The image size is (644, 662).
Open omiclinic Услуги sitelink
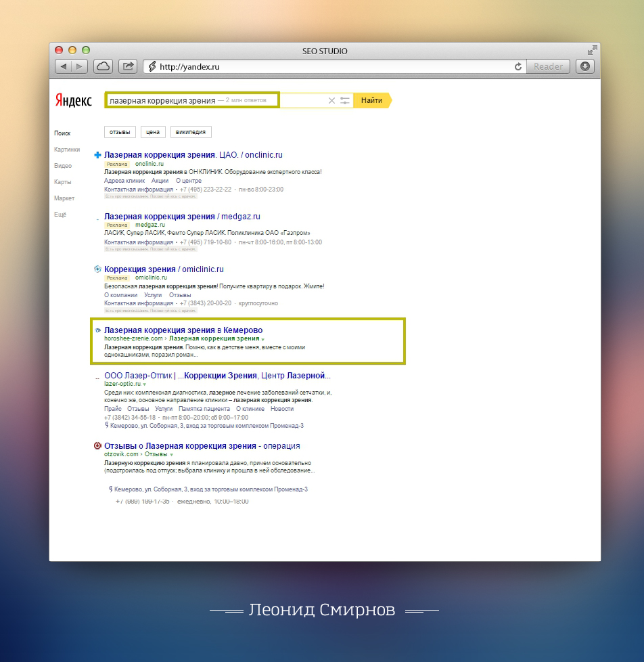pos(153,295)
